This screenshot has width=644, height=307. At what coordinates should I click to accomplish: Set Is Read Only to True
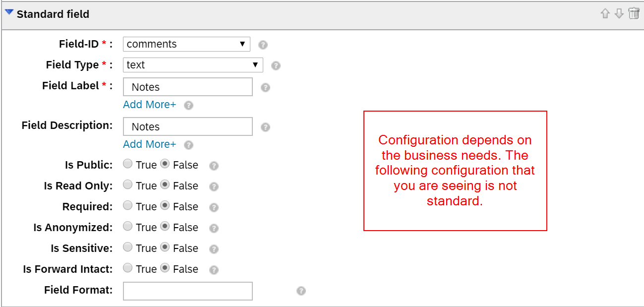128,185
